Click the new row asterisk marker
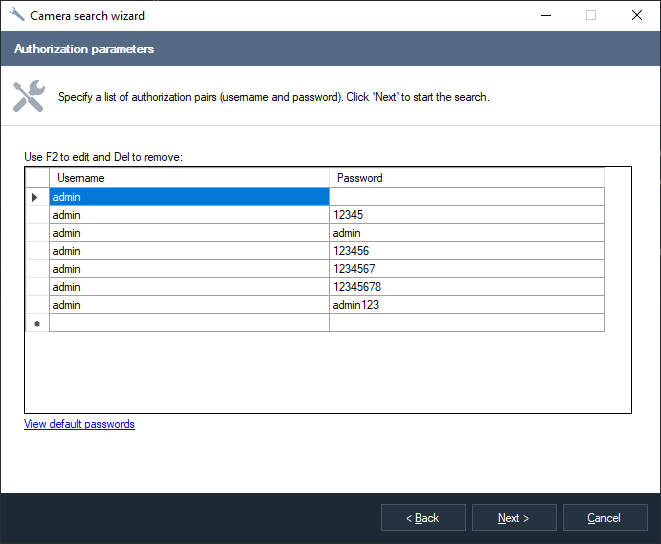Image resolution: width=661 pixels, height=544 pixels. (x=36, y=324)
